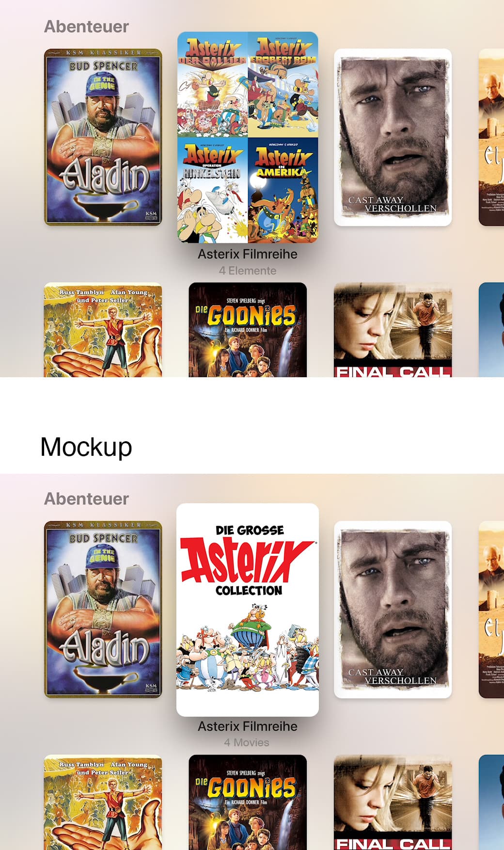This screenshot has height=850, width=504.
Task: Click the Abenteuer heading in the mockup
Action: [x=87, y=498]
